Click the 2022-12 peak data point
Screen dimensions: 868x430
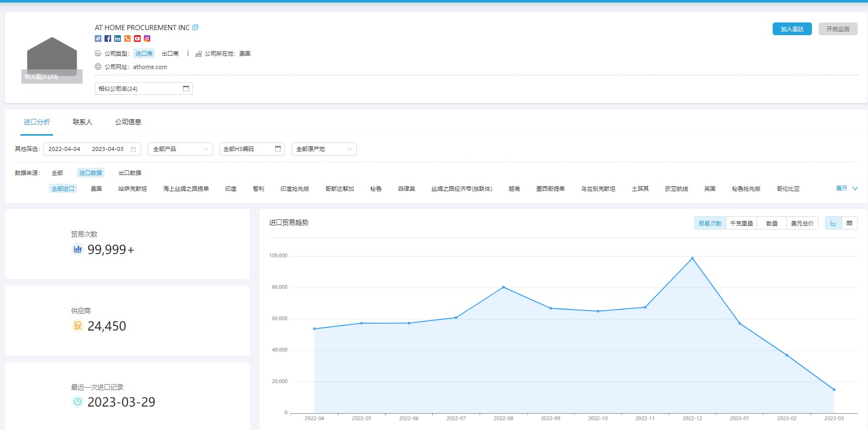[692, 258]
